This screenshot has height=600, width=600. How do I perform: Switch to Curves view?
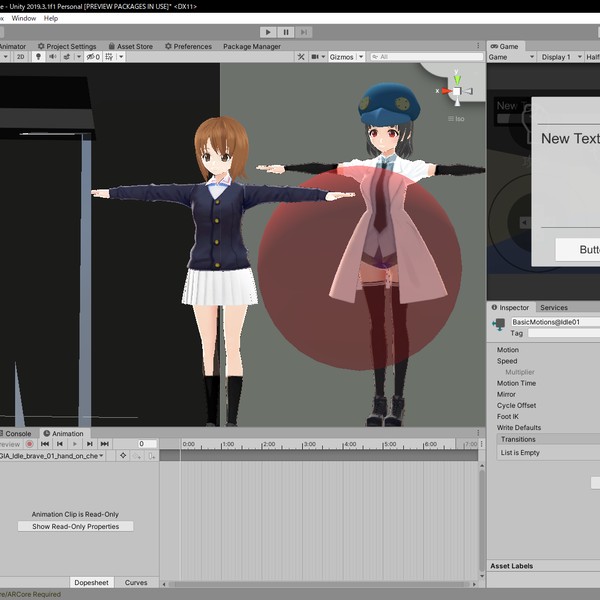(x=136, y=582)
